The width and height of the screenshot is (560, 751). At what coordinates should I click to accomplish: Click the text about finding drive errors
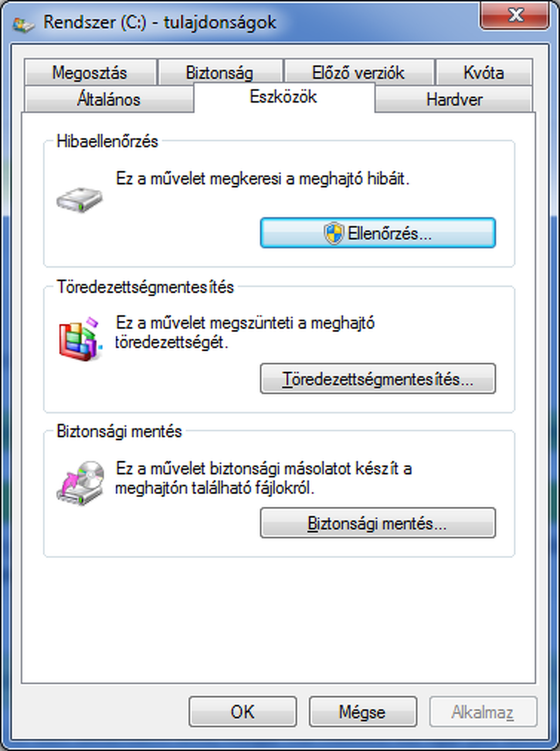[262, 178]
